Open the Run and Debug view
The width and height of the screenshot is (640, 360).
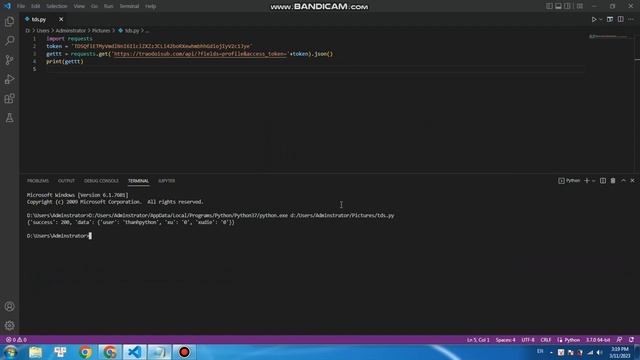pyautogui.click(x=9, y=79)
